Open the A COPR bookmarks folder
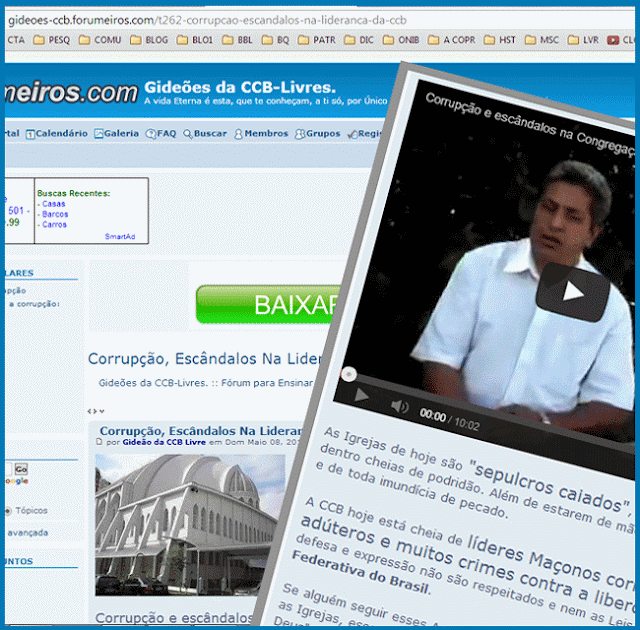Screen dimensions: 640x630 [451, 40]
